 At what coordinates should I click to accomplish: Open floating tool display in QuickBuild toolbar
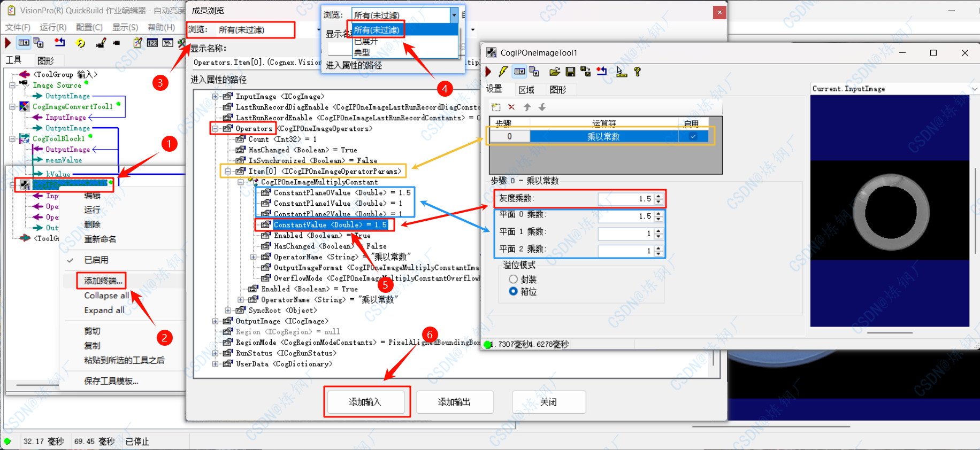tap(39, 43)
